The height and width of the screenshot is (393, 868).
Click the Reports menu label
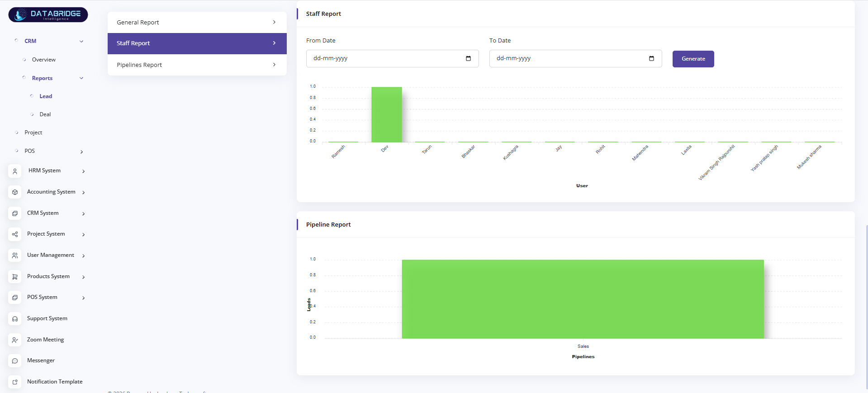coord(42,78)
